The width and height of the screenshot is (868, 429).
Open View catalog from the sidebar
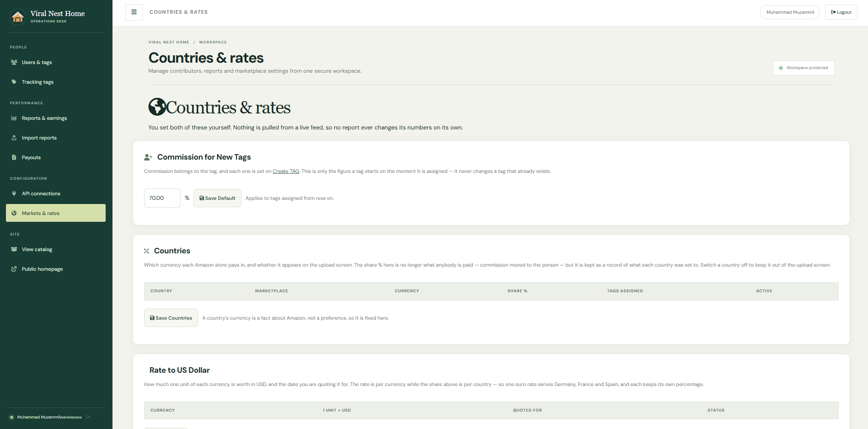tap(56, 249)
